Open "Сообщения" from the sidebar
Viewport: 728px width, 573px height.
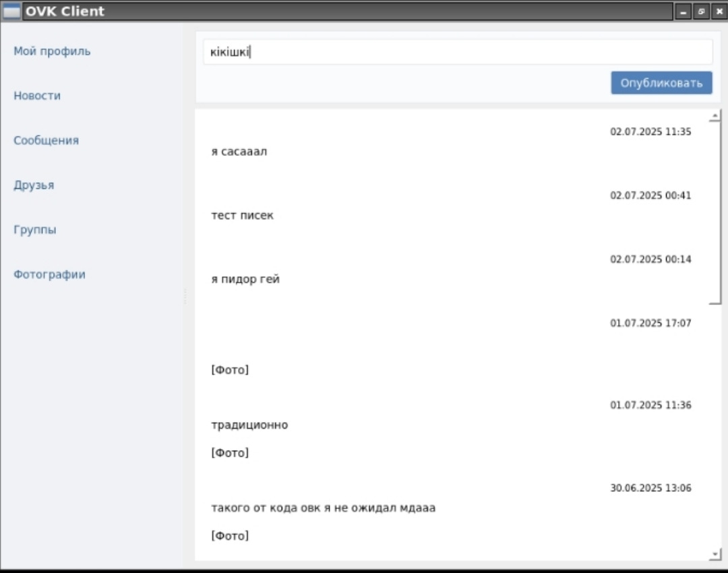(46, 140)
